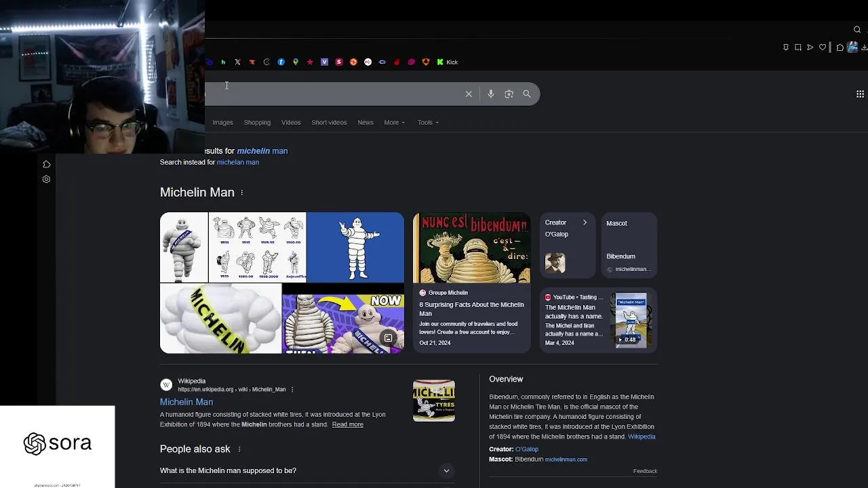Take a snapshot with the browser capture icon
The height and width of the screenshot is (488, 868).
click(798, 47)
